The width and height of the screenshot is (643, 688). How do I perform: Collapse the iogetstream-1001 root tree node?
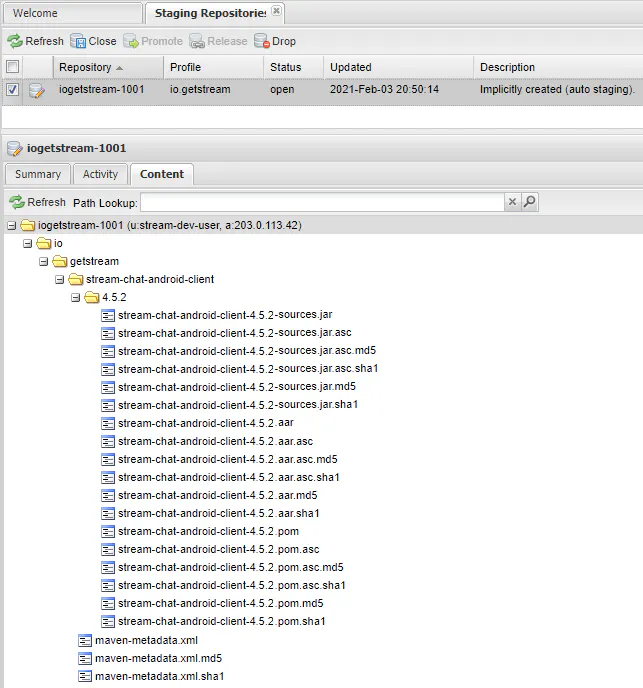pyautogui.click(x=12, y=226)
